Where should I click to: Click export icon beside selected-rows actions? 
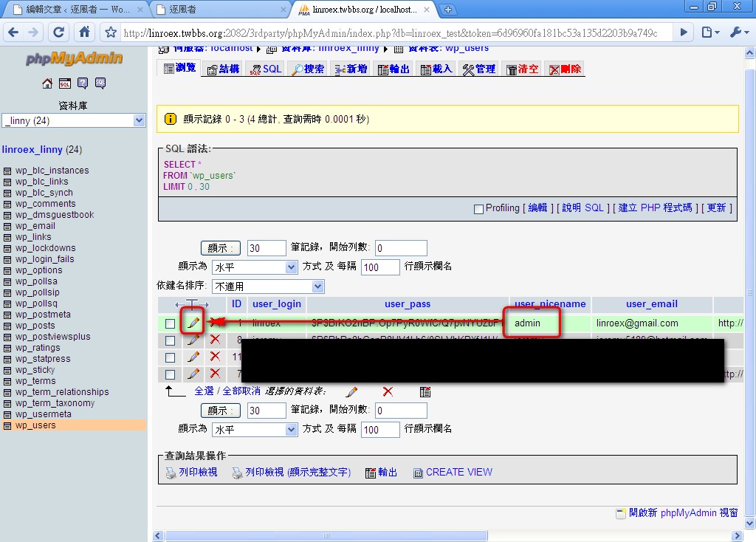pyautogui.click(x=425, y=391)
